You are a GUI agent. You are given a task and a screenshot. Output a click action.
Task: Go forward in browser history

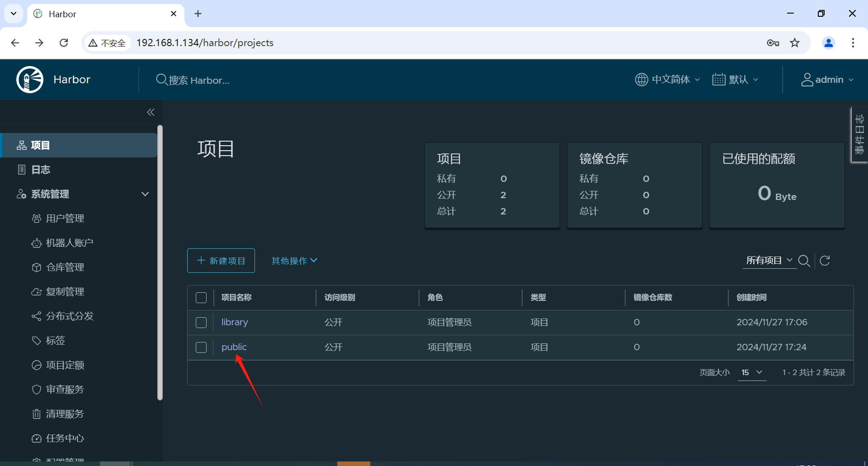click(39, 43)
